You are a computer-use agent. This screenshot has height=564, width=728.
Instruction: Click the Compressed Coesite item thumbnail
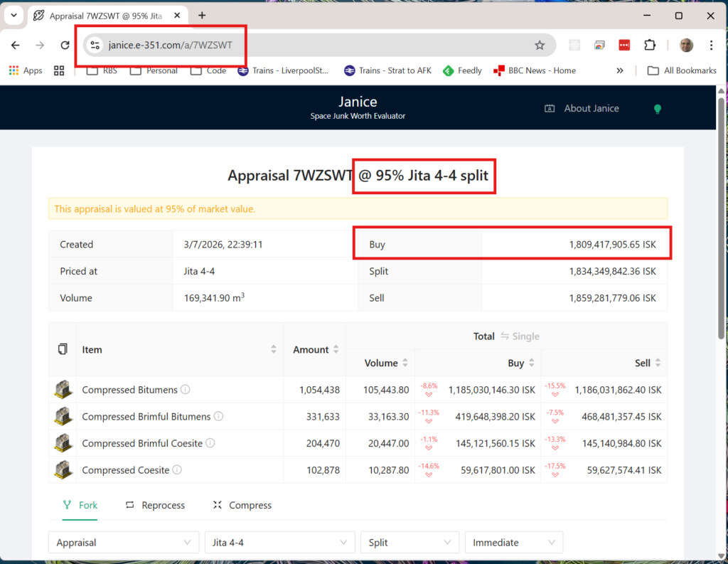pos(63,470)
